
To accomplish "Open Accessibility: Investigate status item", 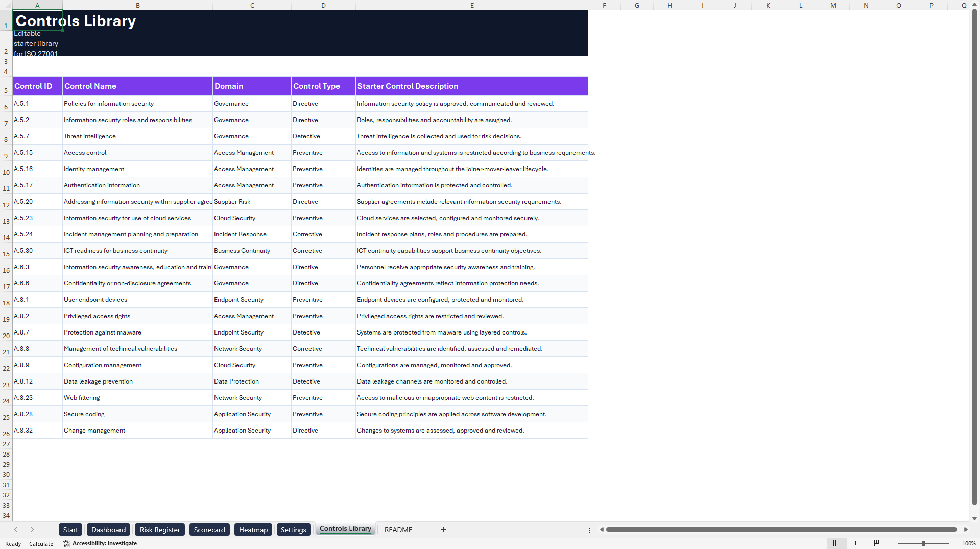I will click(100, 543).
